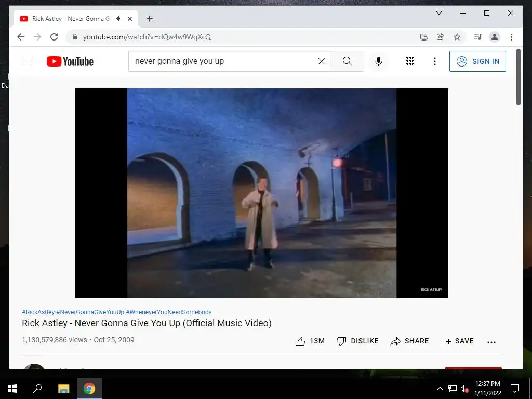Screen dimensions: 532x399
Task: Open the tab search dropdown chevron
Action: [x=438, y=13]
